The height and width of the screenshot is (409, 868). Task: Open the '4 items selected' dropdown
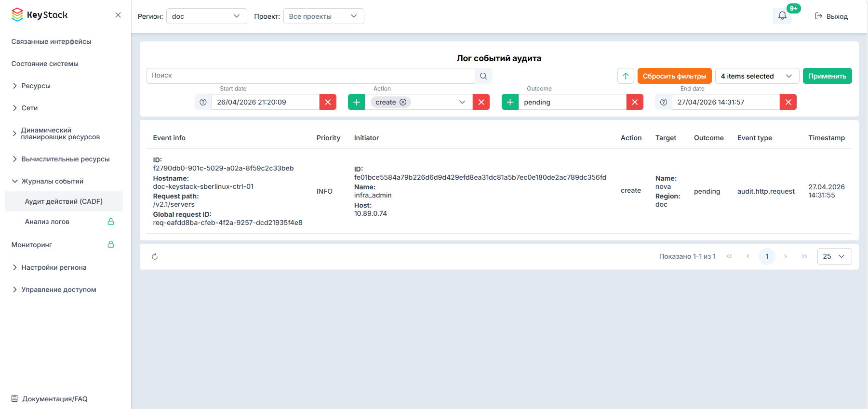(757, 76)
